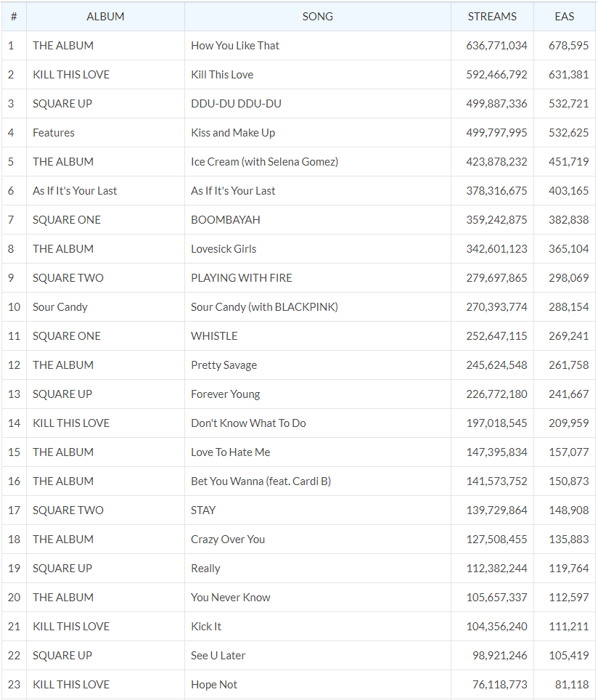
Task: Select the streams value 636,771,034
Action: 496,45
